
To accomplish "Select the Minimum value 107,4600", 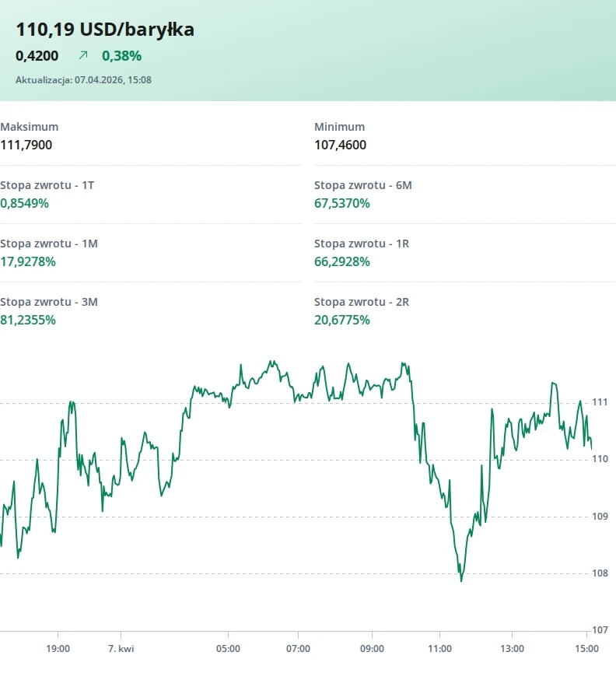I will pos(340,145).
